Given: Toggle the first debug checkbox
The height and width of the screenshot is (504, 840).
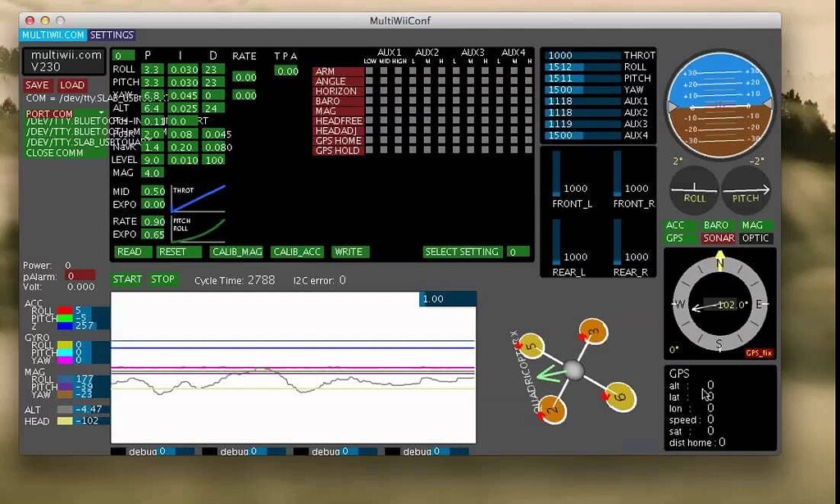Looking at the screenshot, I should [x=116, y=451].
